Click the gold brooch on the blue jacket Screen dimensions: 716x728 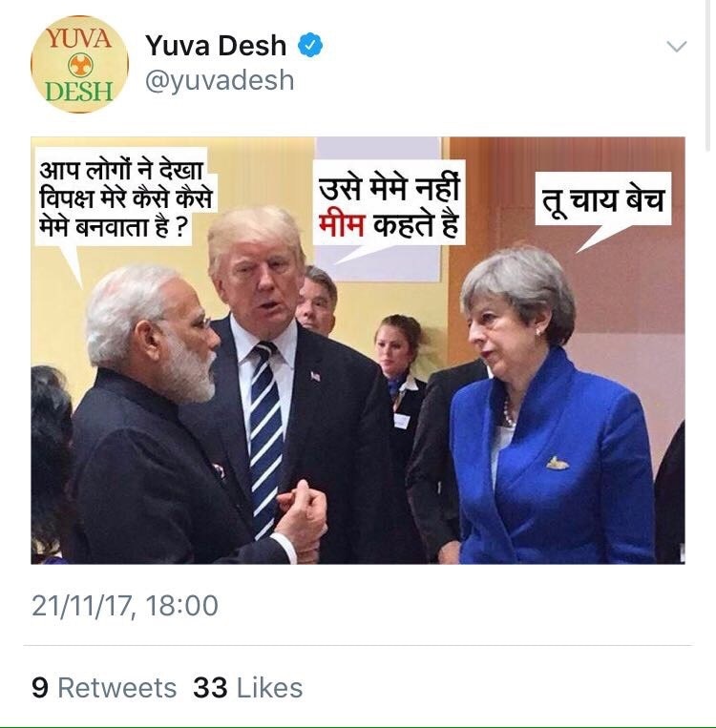pyautogui.click(x=558, y=463)
